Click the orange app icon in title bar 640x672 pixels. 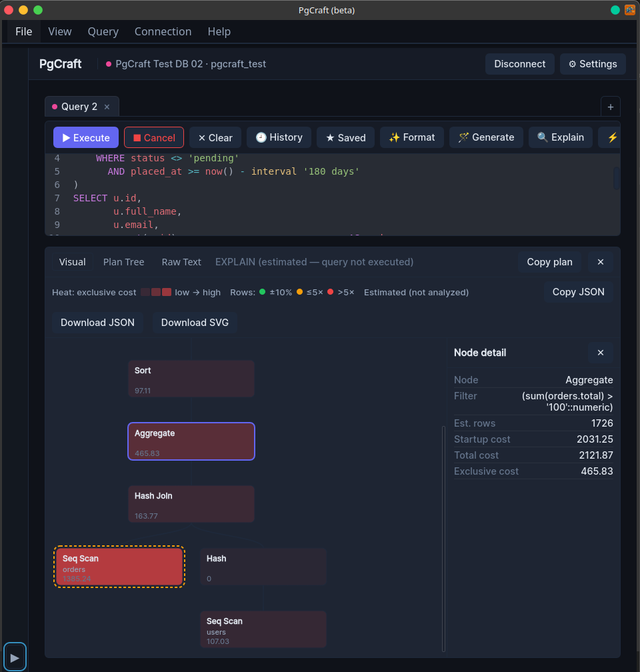630,10
